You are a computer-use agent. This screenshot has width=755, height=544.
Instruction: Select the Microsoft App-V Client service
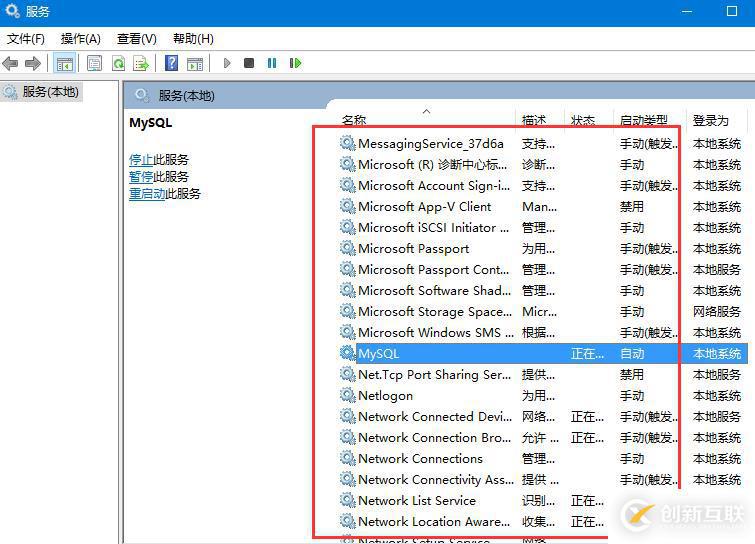click(x=543, y=207)
